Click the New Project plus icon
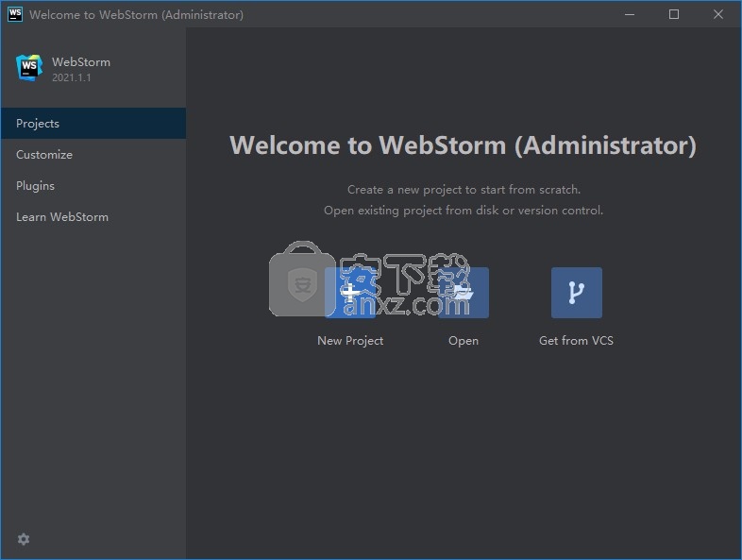This screenshot has height=560, width=742. click(x=350, y=293)
